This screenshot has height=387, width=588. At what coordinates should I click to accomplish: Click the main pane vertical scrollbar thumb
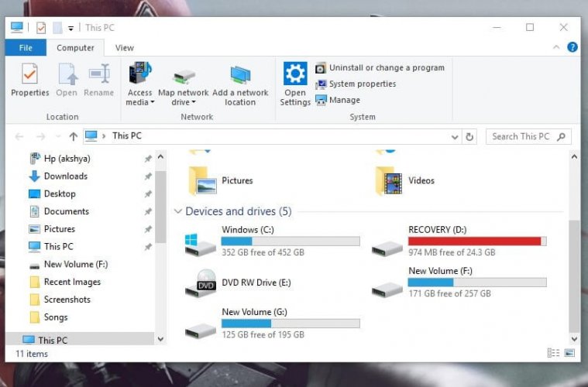[574, 276]
